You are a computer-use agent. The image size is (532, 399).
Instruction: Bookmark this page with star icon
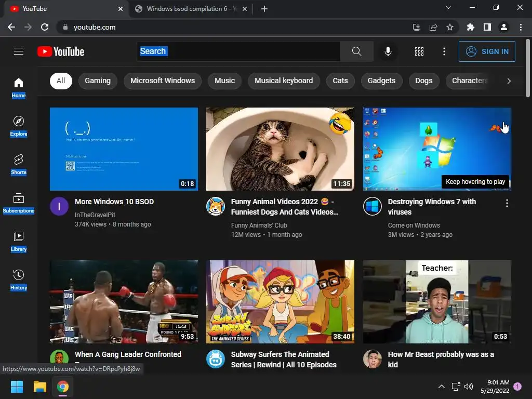pyautogui.click(x=450, y=27)
